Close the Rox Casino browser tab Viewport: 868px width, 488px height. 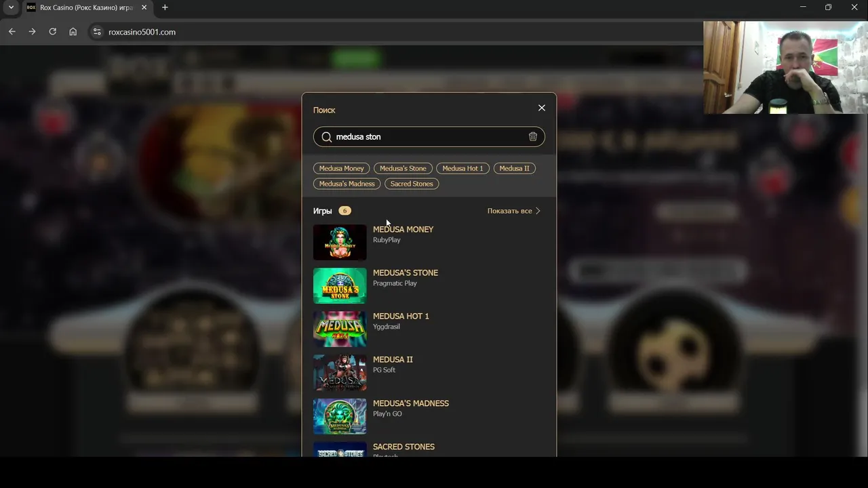point(144,7)
